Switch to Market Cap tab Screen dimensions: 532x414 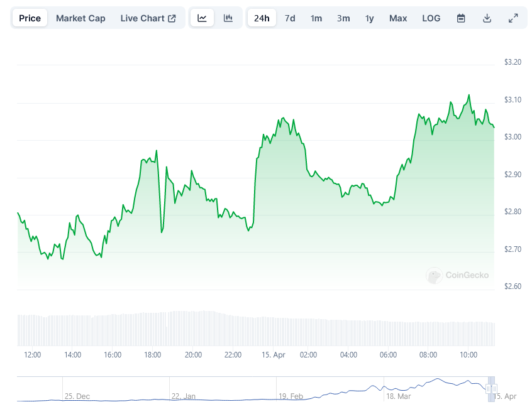pyautogui.click(x=80, y=18)
